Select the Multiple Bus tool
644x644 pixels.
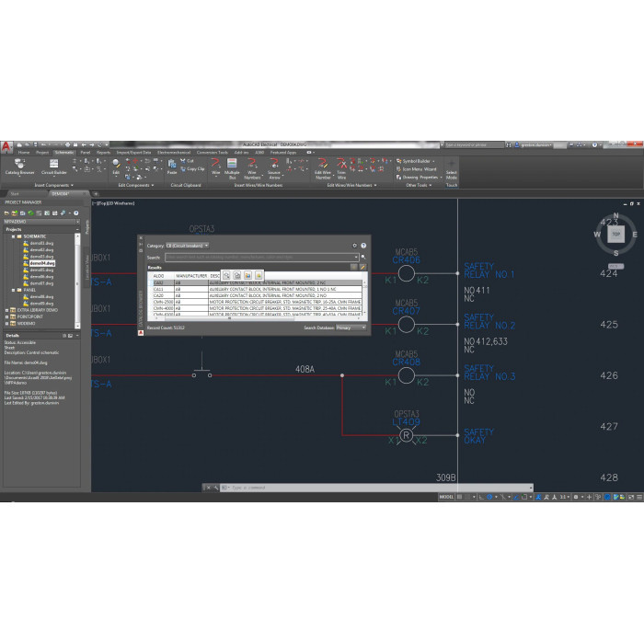(232, 168)
